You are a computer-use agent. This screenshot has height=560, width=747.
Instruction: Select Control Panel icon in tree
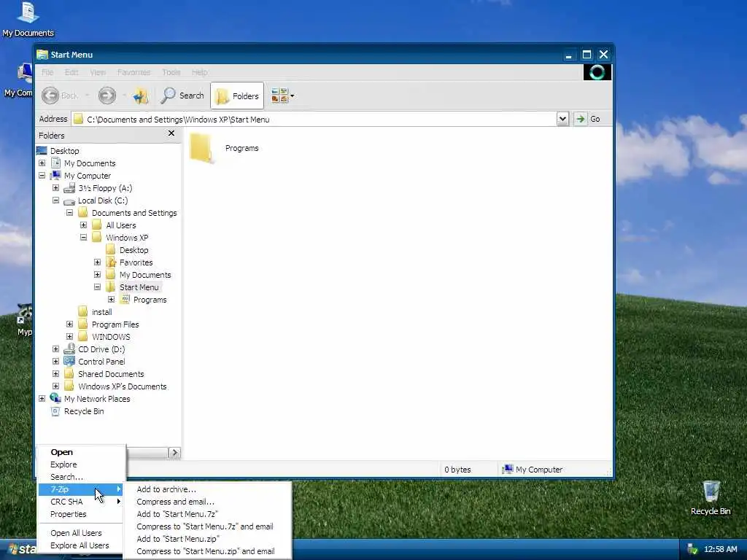pyautogui.click(x=69, y=362)
